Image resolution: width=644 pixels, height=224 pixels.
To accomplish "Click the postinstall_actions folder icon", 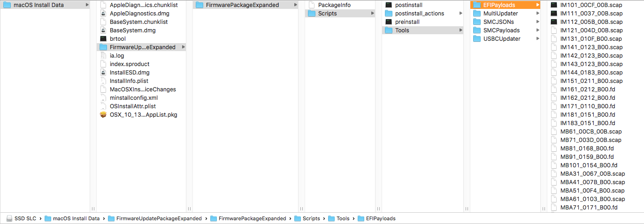I will 389,14.
